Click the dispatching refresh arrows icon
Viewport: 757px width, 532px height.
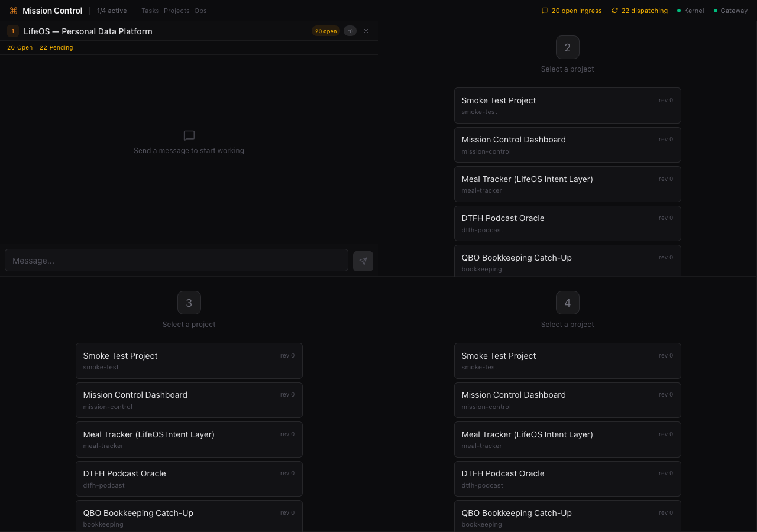tap(614, 11)
